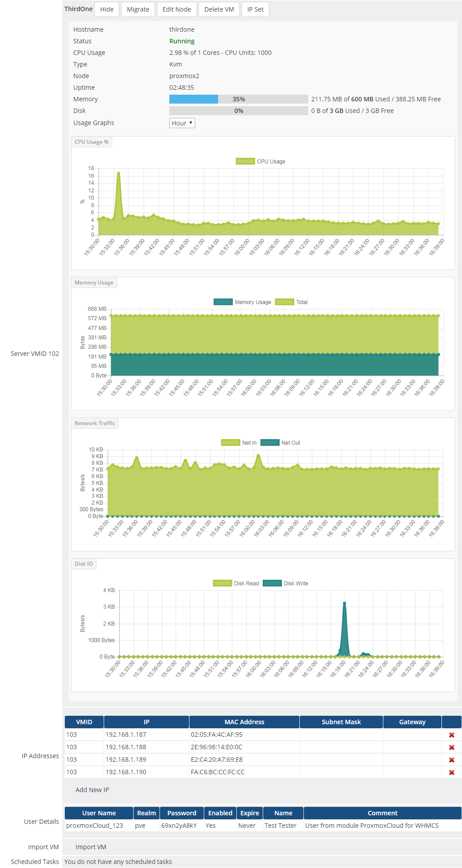This screenshot has width=462, height=868.
Task: Click the Gateway column header
Action: pos(412,722)
